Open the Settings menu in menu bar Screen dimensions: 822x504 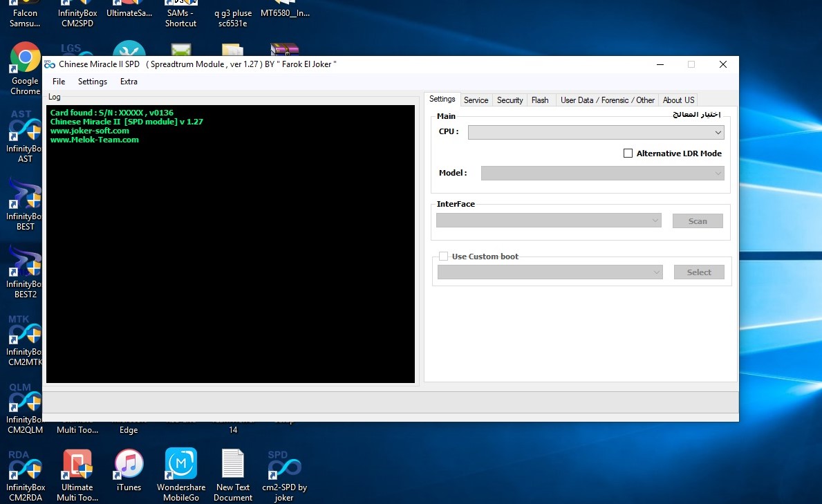92,82
